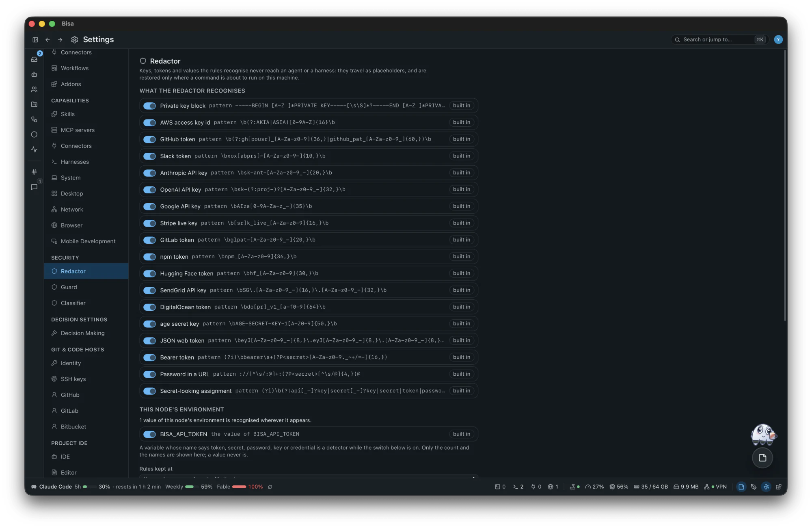Open the project folder icon in rail

coord(35,104)
